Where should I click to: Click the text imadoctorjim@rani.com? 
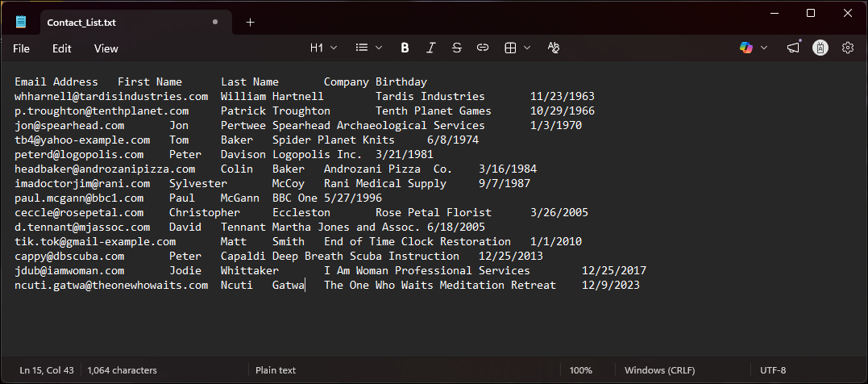coord(82,183)
